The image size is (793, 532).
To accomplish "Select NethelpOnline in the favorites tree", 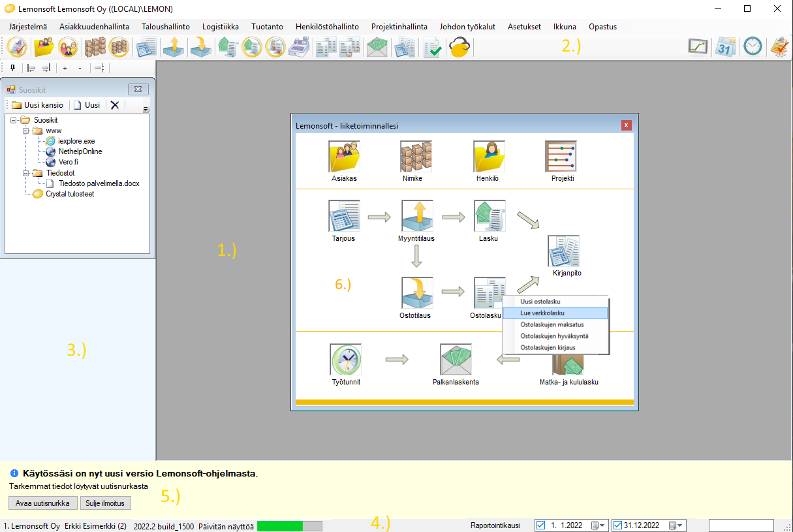I will tap(80, 151).
